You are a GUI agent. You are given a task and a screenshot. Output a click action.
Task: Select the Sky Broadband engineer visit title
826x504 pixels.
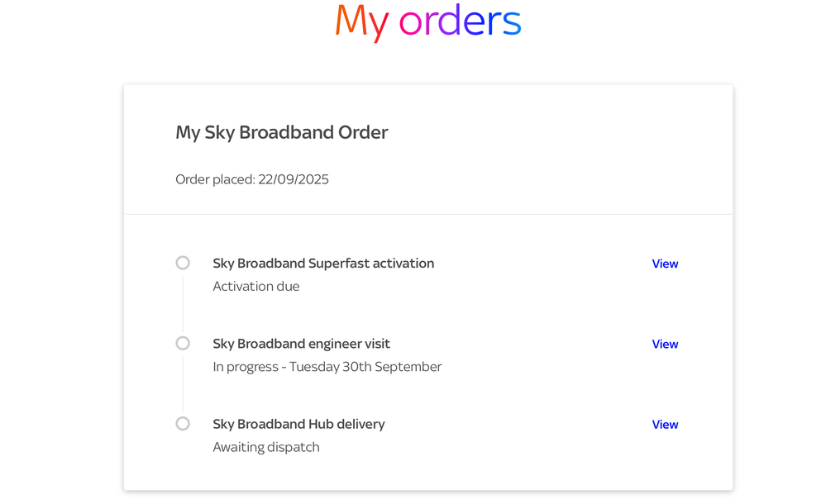point(301,344)
